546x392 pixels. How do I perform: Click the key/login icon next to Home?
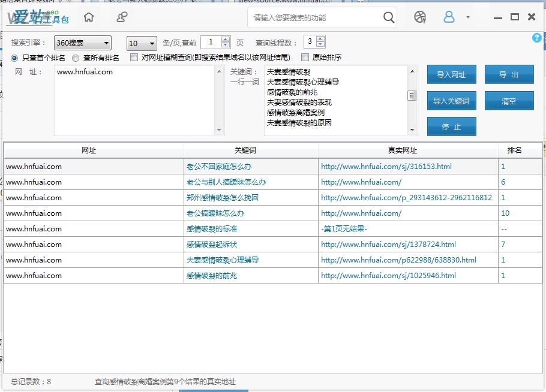(122, 17)
